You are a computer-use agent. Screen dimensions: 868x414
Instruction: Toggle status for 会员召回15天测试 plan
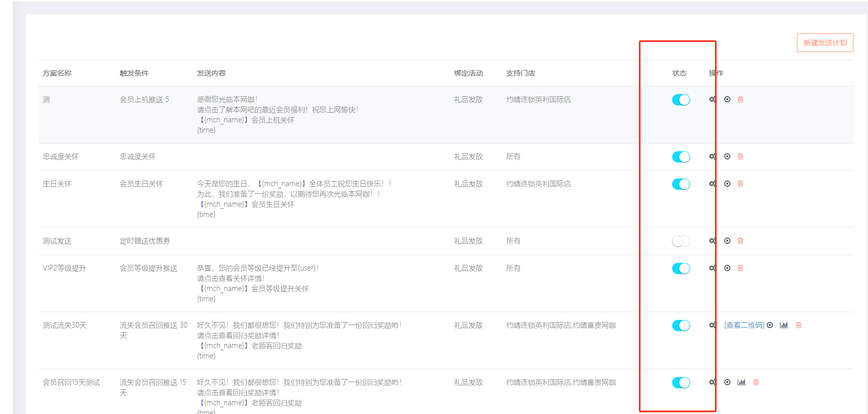(x=681, y=383)
